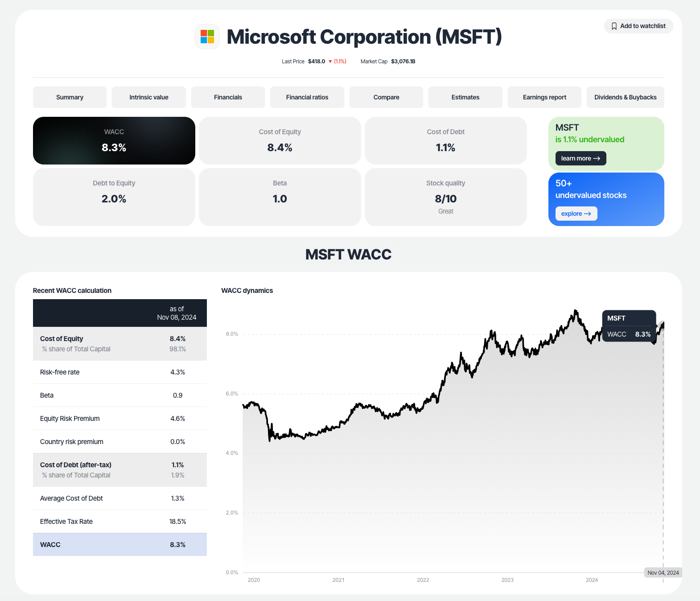Click the Nov 04, 2024 date marker
The width and height of the screenshot is (700, 601).
point(663,572)
